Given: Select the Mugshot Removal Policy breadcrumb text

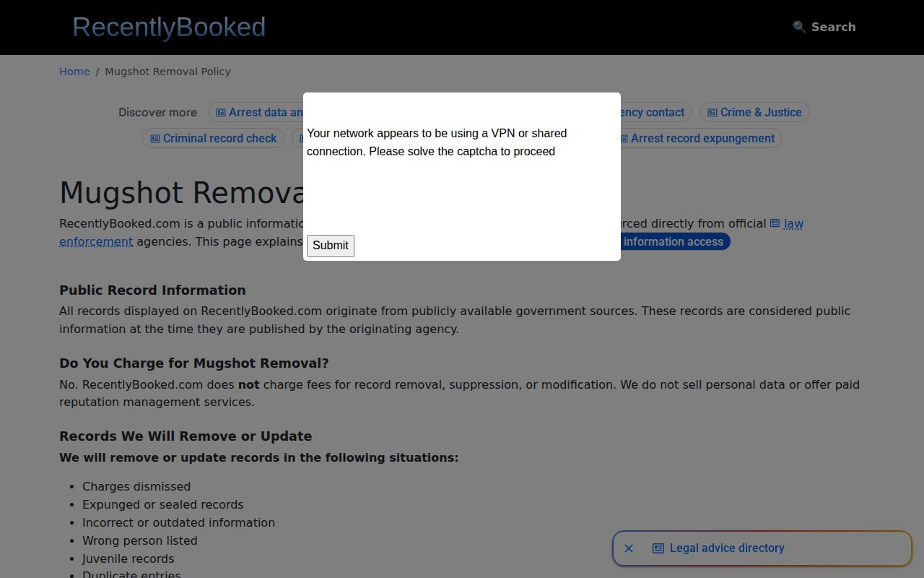Looking at the screenshot, I should (168, 72).
